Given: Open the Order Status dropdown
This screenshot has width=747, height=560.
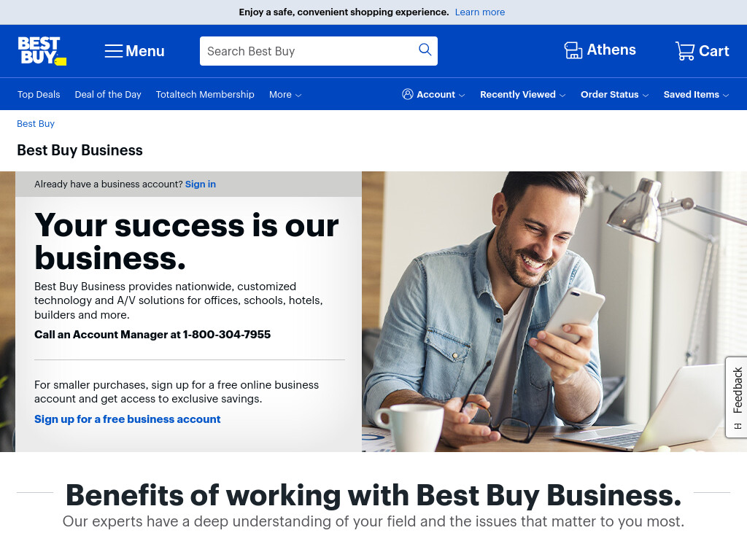Looking at the screenshot, I should 614,95.
